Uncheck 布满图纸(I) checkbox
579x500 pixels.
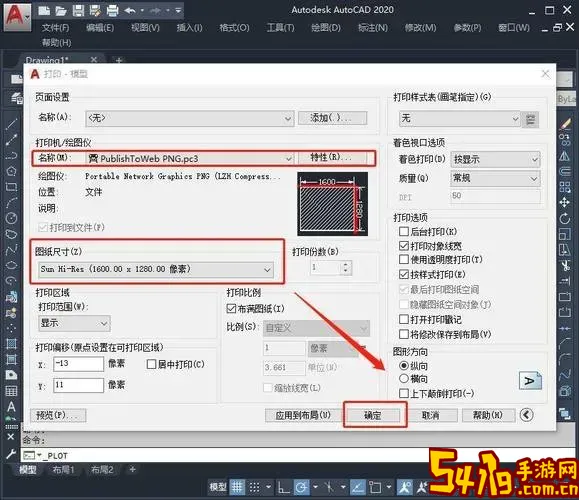point(231,308)
